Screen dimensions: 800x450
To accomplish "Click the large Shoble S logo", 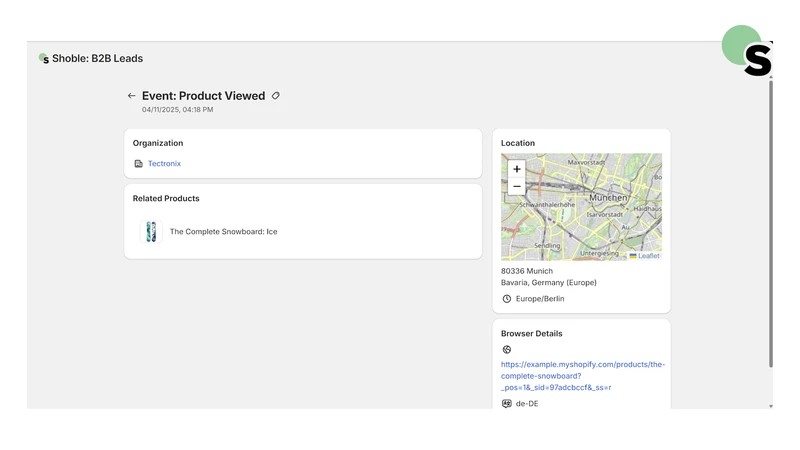I will 747,51.
